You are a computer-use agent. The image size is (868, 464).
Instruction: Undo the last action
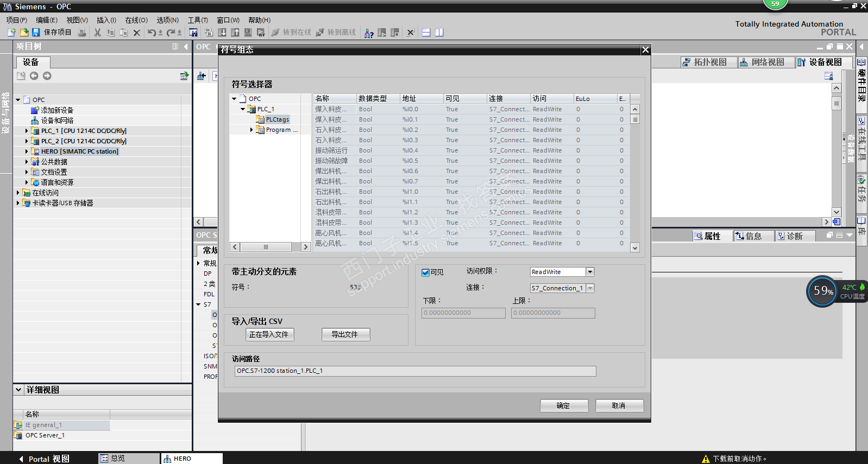(152, 33)
